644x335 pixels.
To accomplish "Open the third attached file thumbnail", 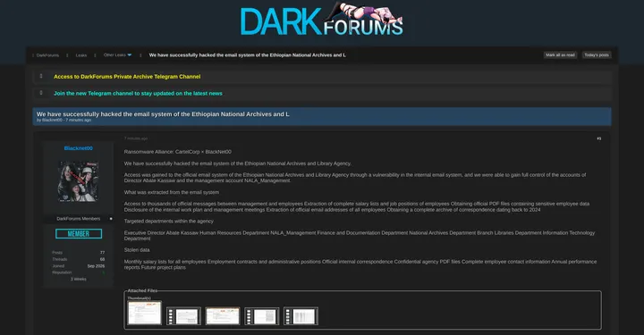I will click(x=223, y=316).
